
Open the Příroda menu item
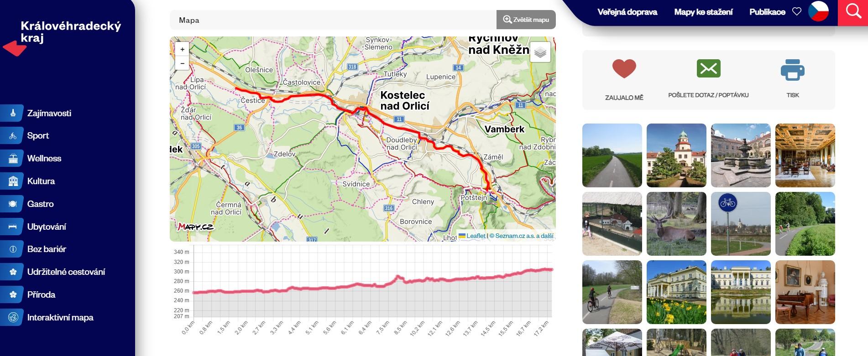pyautogui.click(x=41, y=295)
